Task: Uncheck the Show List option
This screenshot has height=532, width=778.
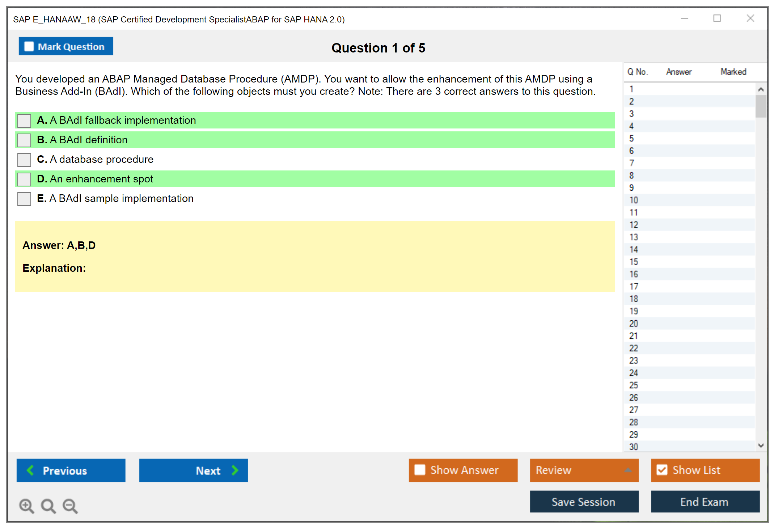Action: pyautogui.click(x=662, y=470)
